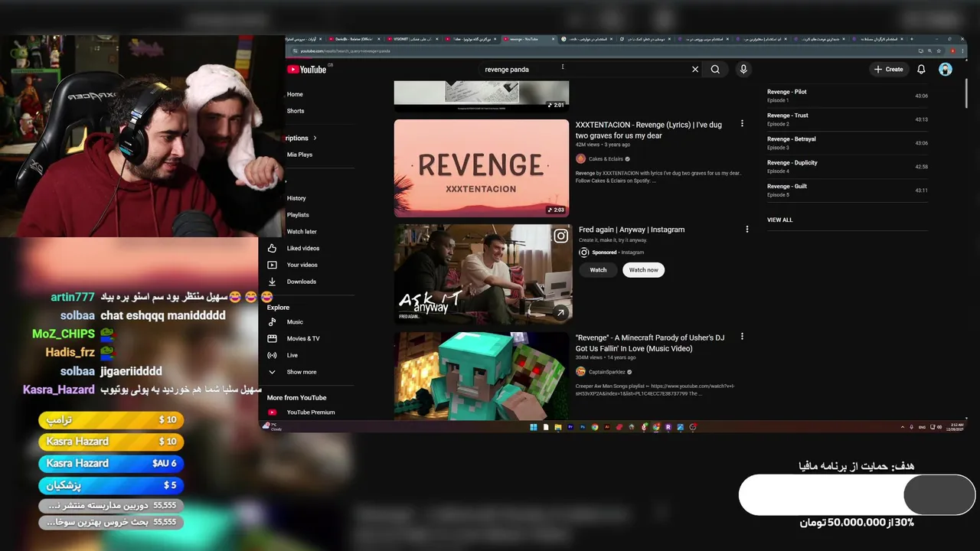Open the Fred again Anyway ad thumbnail
Viewport: 980px width, 551px height.
pyautogui.click(x=483, y=274)
